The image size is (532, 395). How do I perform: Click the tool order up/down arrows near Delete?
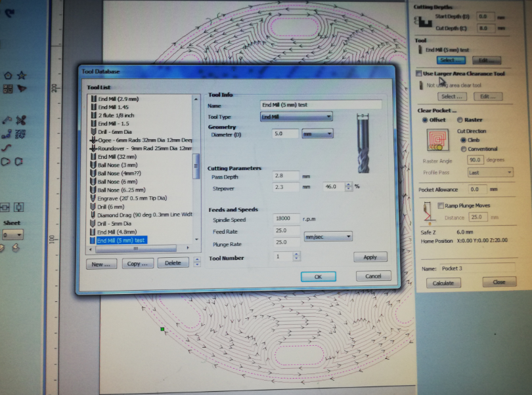coord(197,262)
